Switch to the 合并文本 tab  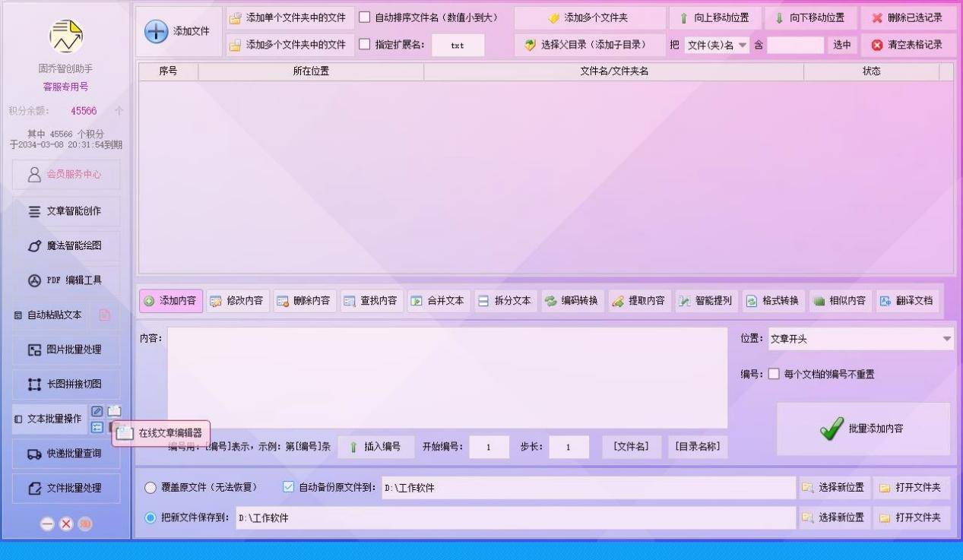[439, 301]
